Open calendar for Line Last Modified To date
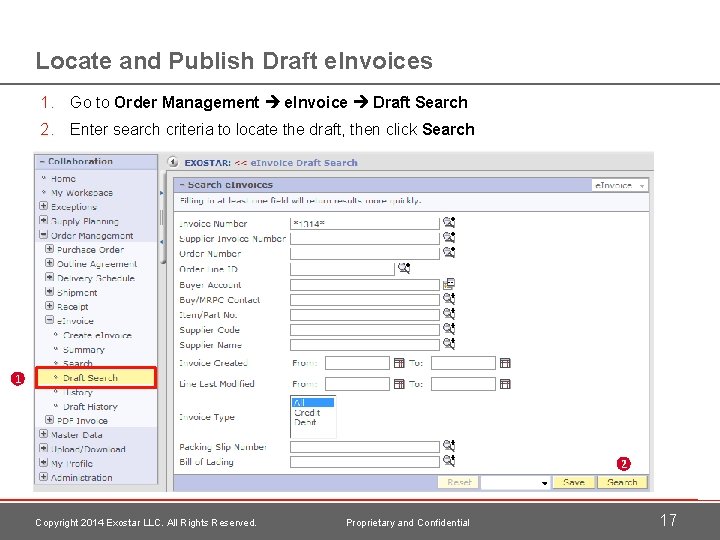 coord(505,384)
